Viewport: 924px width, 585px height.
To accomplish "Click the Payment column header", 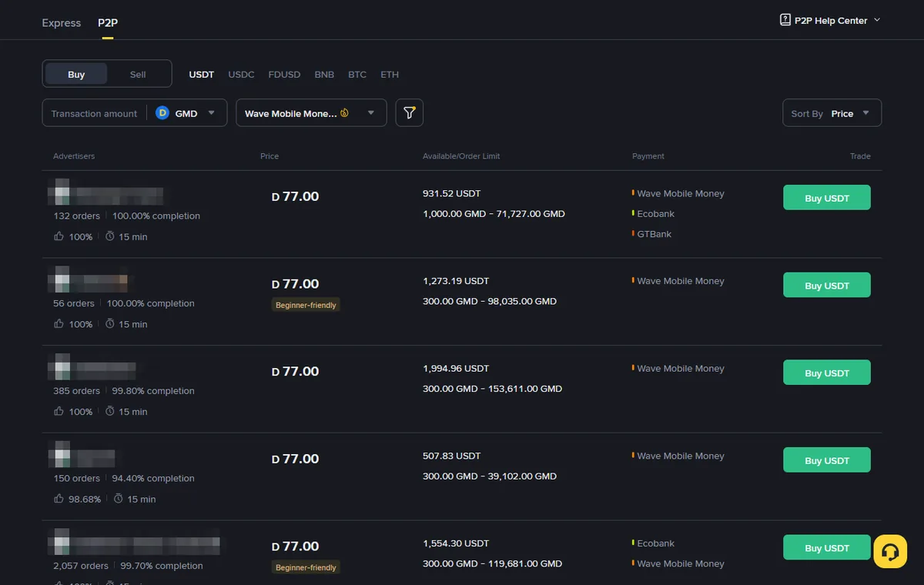I will pos(648,156).
